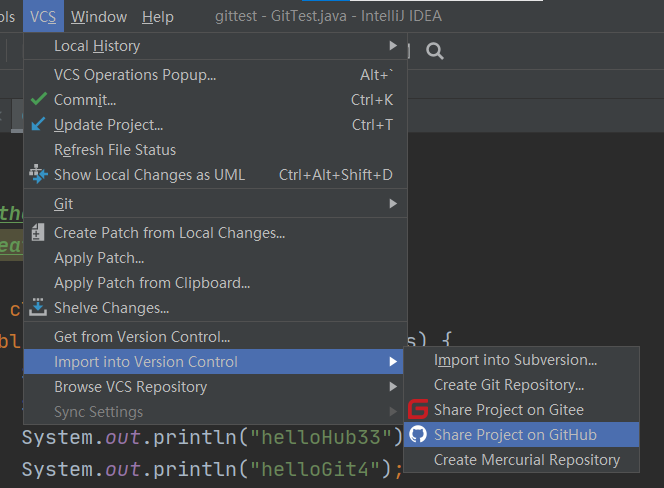
Task: Select Get from Version Control...
Action: coord(216,337)
